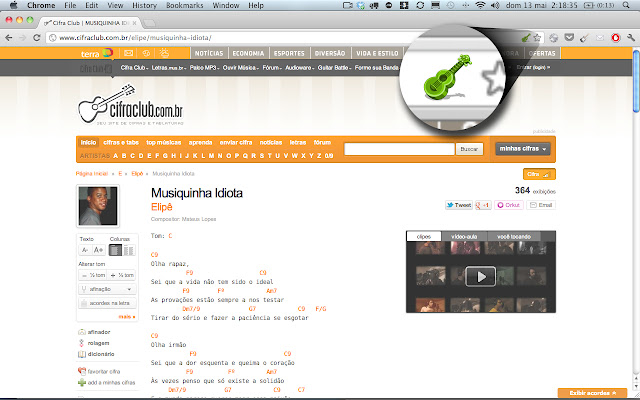Decrease text size with A- button
Image resolution: width=640 pixels, height=400 pixels.
85,250
